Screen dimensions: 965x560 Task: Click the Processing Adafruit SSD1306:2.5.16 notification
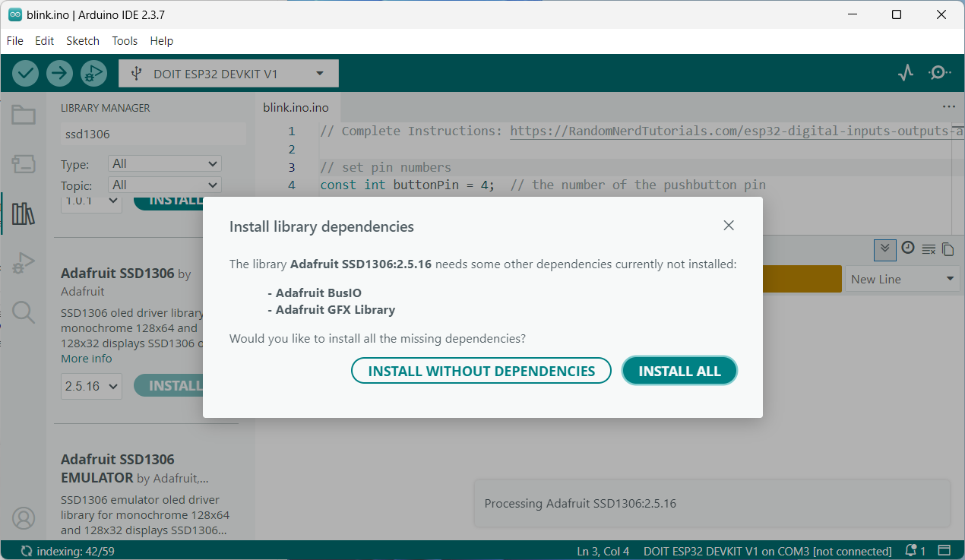coord(712,503)
